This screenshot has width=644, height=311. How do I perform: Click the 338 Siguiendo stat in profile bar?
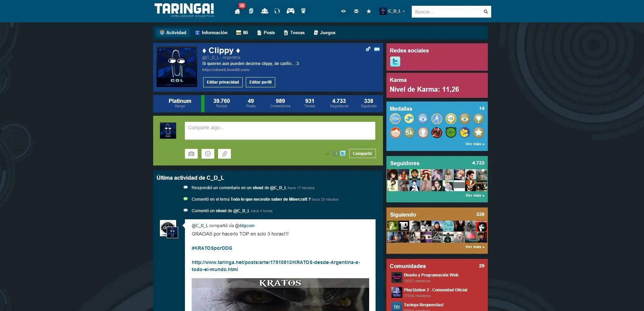point(368,103)
